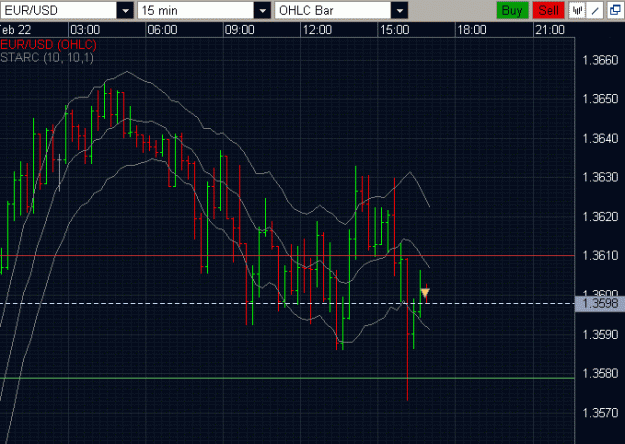The image size is (625, 444).
Task: Click the 18:00 time axis label
Action: click(x=472, y=30)
